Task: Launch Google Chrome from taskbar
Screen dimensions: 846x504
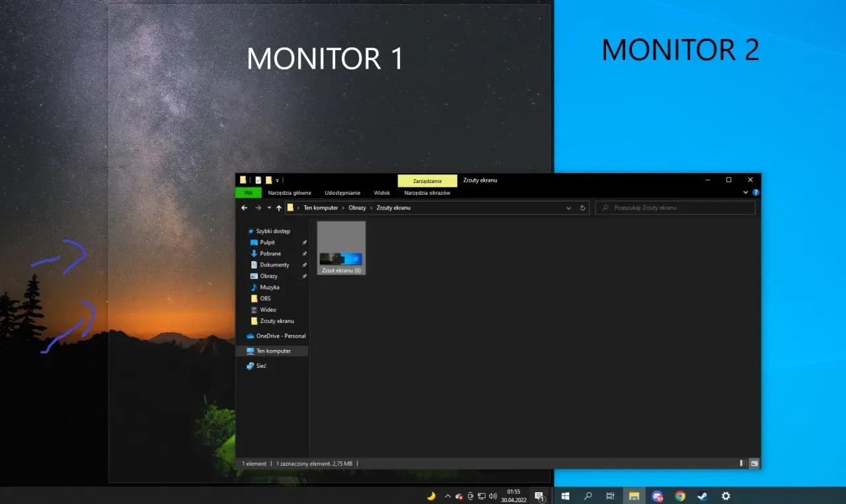Action: pos(680,496)
